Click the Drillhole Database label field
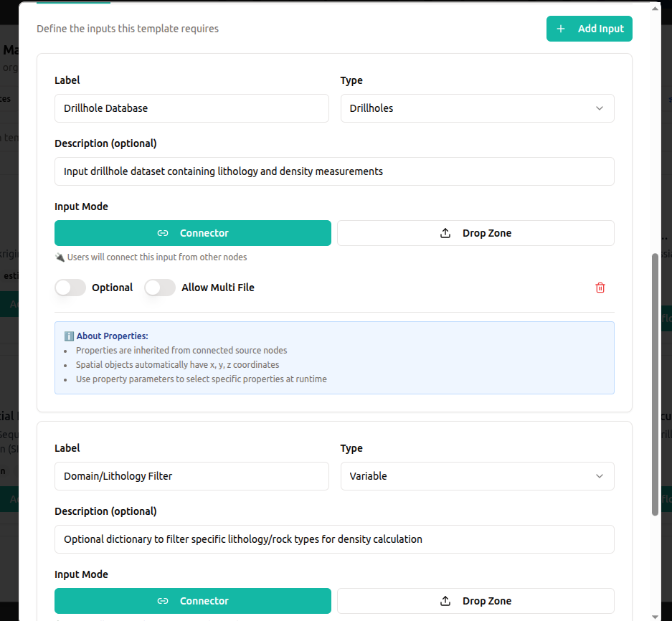The height and width of the screenshot is (621, 672). [x=191, y=108]
